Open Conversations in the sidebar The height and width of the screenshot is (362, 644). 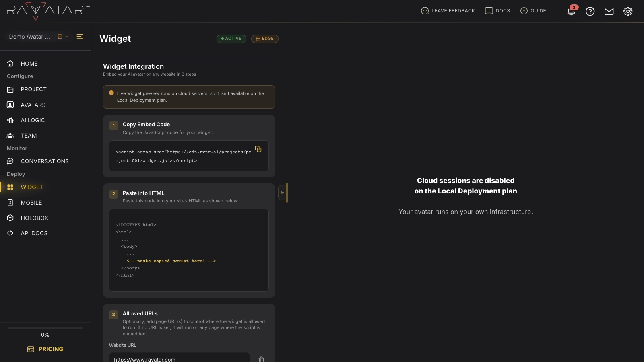(45, 161)
